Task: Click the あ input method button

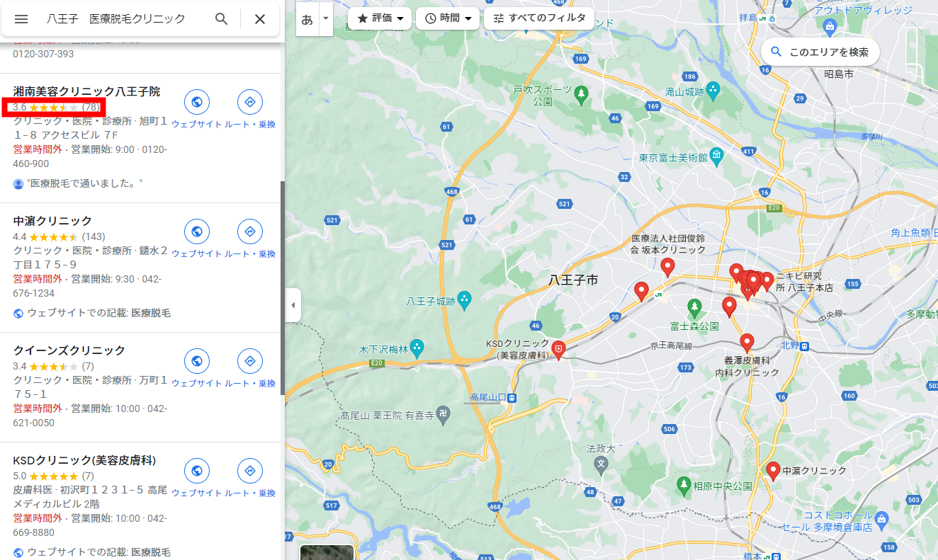Action: pos(307,19)
